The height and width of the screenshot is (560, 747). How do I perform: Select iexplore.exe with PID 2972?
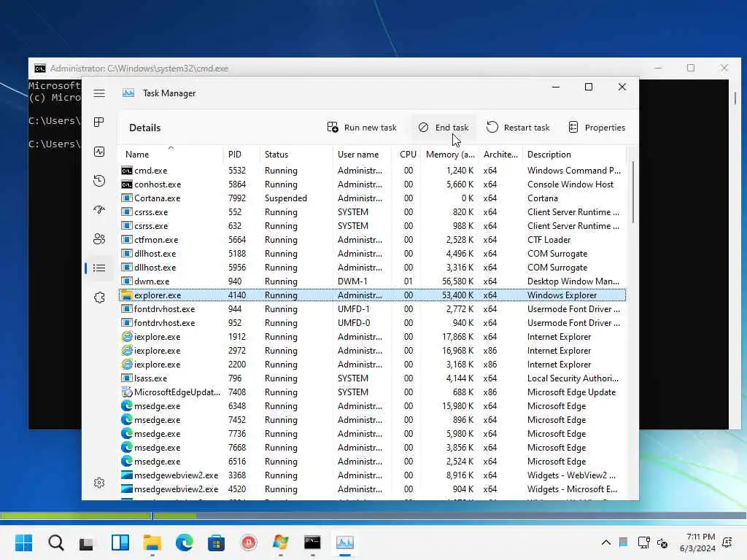372,351
